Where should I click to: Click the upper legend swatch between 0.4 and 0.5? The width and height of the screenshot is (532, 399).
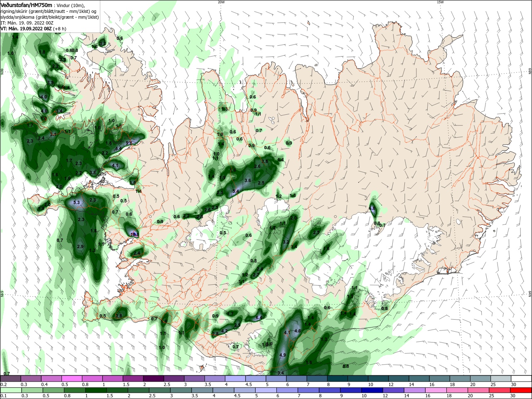[51, 379]
